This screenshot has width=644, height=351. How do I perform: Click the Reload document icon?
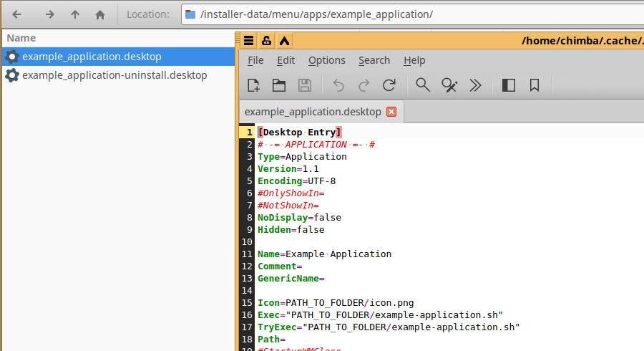click(x=389, y=86)
